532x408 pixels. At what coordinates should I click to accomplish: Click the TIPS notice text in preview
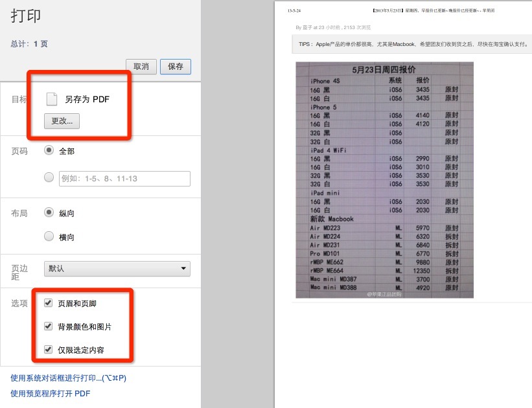pos(413,44)
